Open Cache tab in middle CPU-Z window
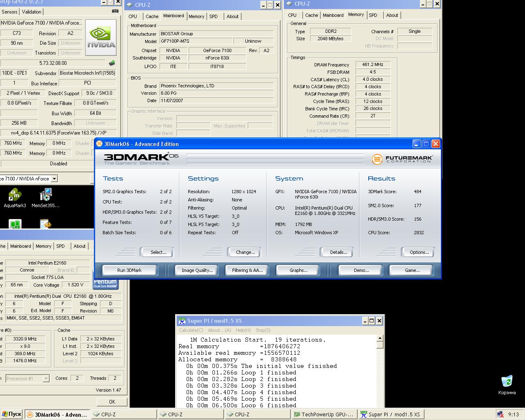 (152, 16)
